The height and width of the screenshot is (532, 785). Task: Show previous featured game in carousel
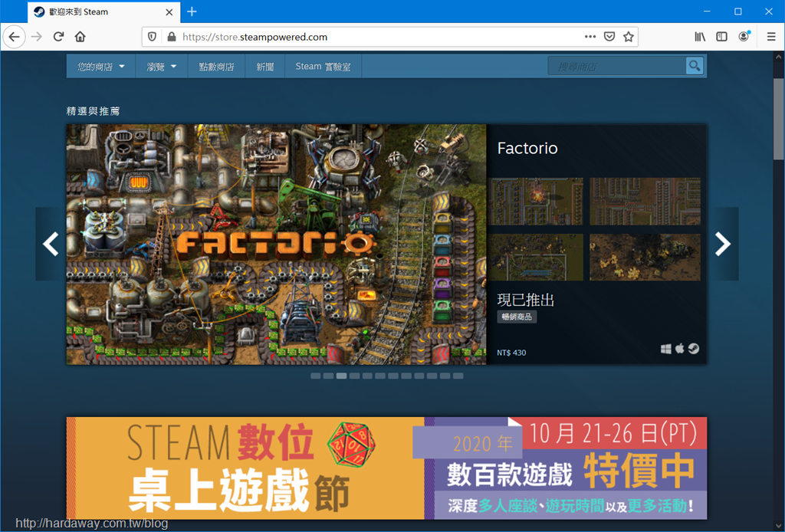[51, 244]
